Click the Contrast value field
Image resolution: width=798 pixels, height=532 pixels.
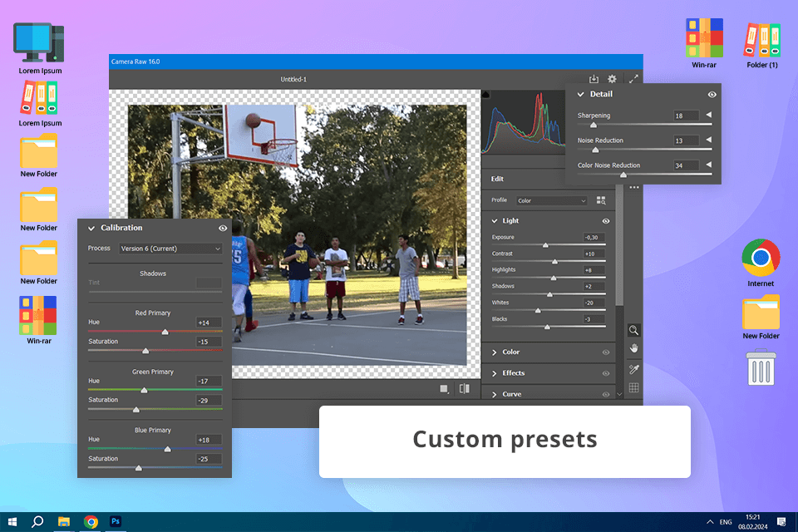pos(594,254)
